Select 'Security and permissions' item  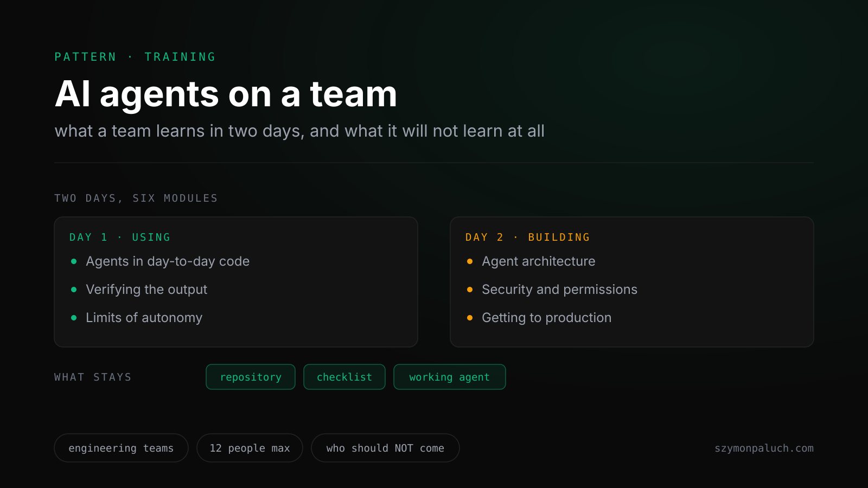pyautogui.click(x=560, y=290)
